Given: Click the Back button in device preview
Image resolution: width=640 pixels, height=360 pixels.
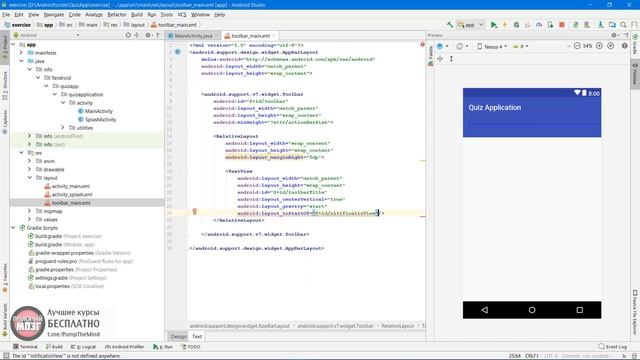Looking at the screenshot, I should tap(484, 310).
